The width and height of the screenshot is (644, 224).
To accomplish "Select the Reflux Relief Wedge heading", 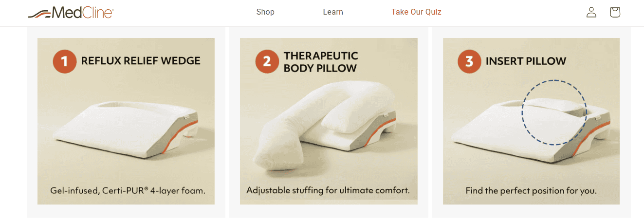I will point(141,61).
